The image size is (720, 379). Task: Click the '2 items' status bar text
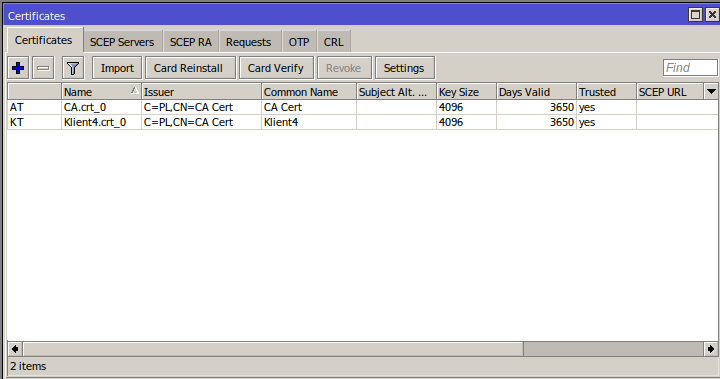tap(28, 366)
